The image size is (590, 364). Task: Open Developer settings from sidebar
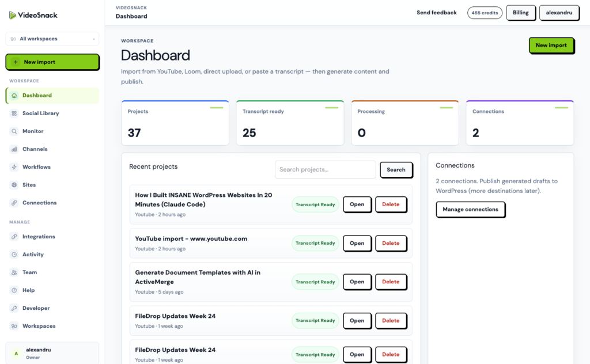tap(52, 308)
